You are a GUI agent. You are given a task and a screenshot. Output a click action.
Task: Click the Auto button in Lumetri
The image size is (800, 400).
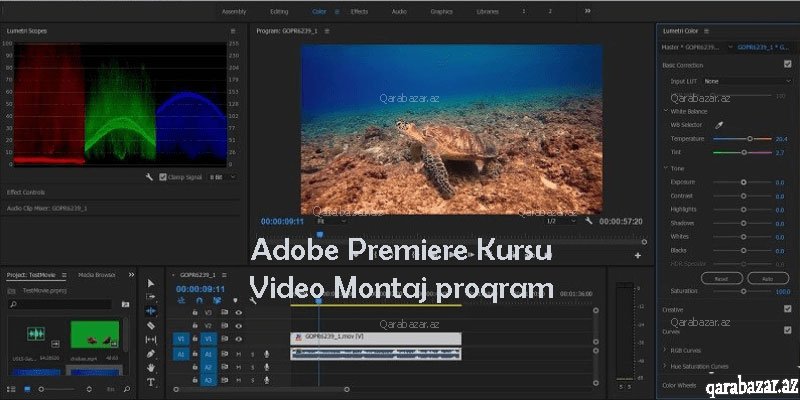pos(768,279)
